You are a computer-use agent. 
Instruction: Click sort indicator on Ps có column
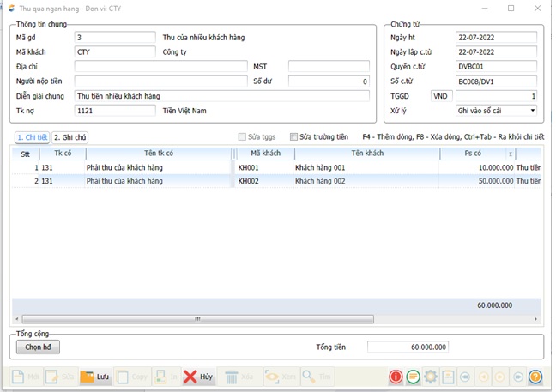tap(511, 154)
